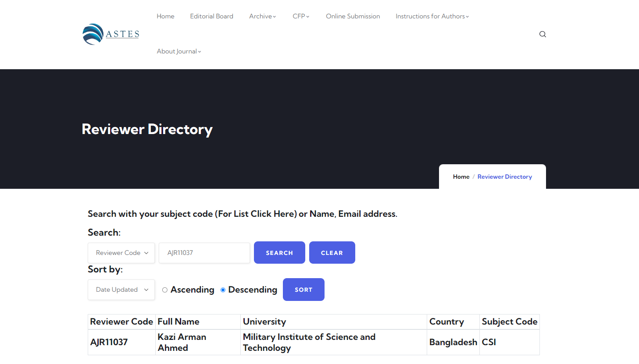Select the Descending sort radio button
639x364 pixels.
coord(223,290)
